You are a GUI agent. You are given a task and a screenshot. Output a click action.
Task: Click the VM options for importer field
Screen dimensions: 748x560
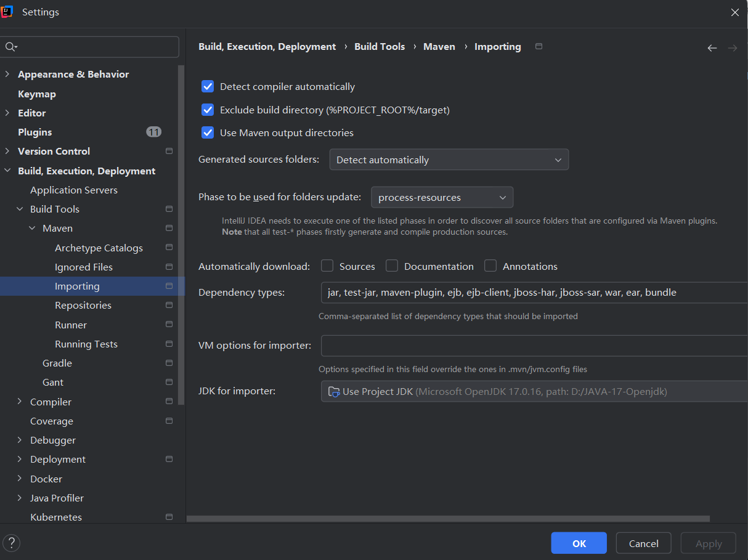pyautogui.click(x=534, y=345)
